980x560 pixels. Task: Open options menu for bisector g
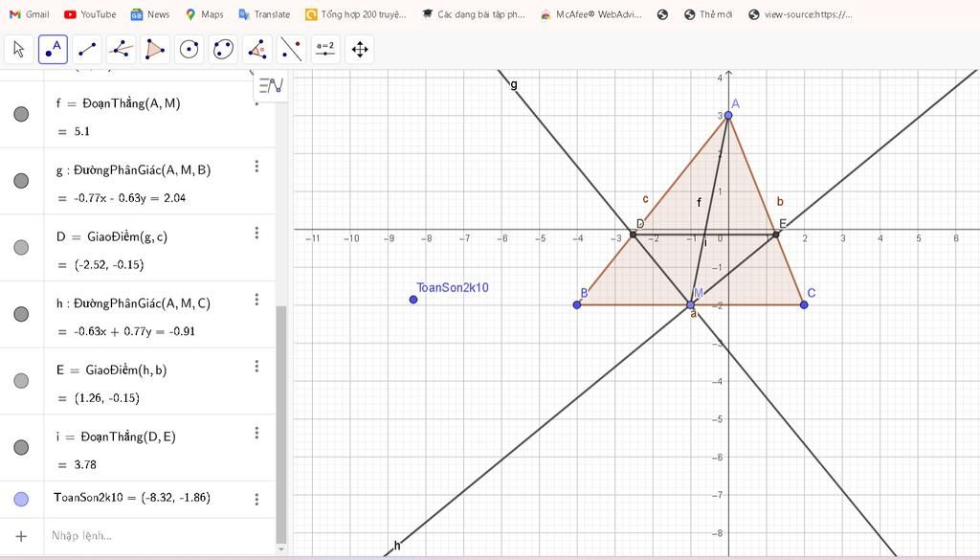pos(256,167)
